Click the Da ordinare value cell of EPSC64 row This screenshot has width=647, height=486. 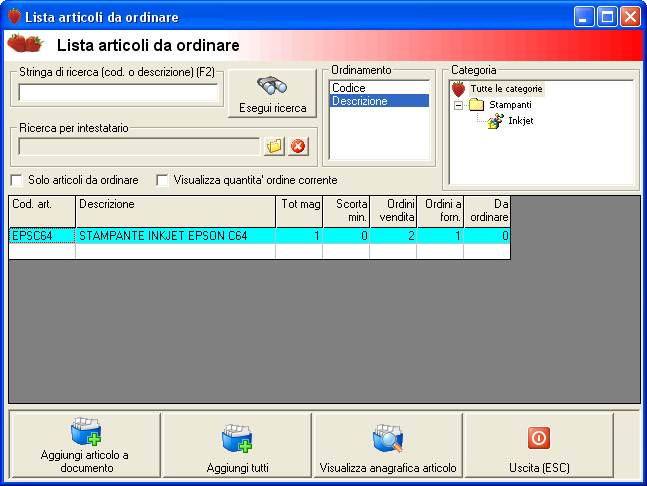(487, 236)
